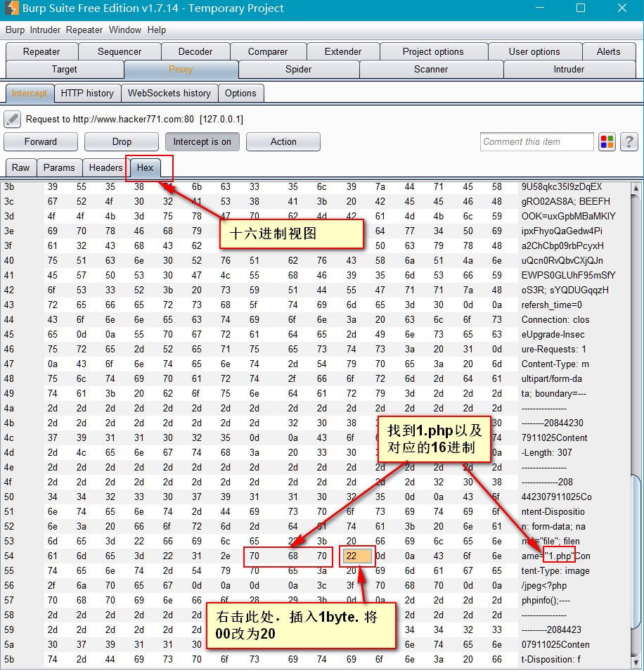
Task: Open the Alerts tab
Action: pyautogui.click(x=609, y=52)
